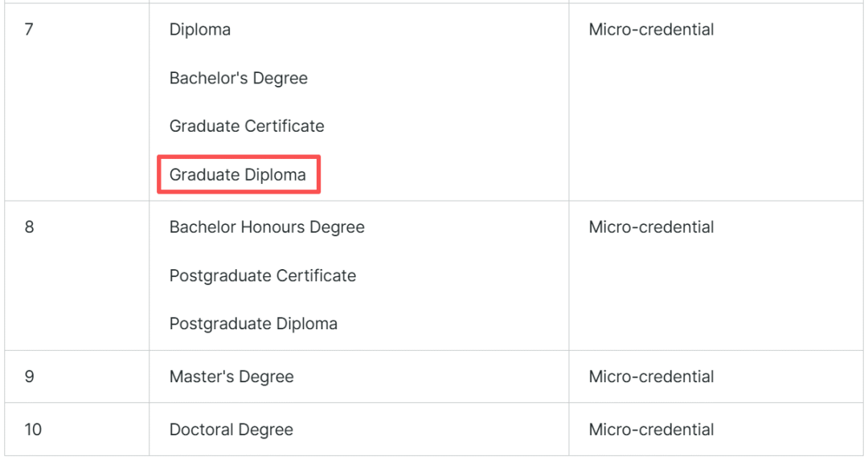Click Micro-credential in the level 10 row

(651, 430)
